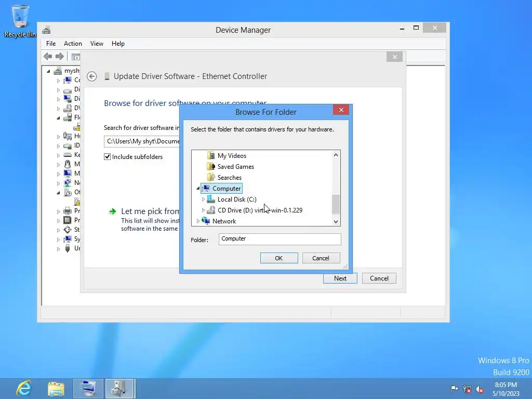Select the Searches folder icon
Screen dimensions: 532x399
point(211,178)
